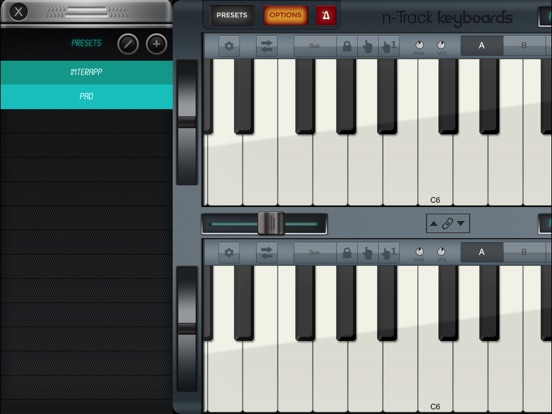
Task: Select the INTERAPP preset entry
Action: point(87,72)
